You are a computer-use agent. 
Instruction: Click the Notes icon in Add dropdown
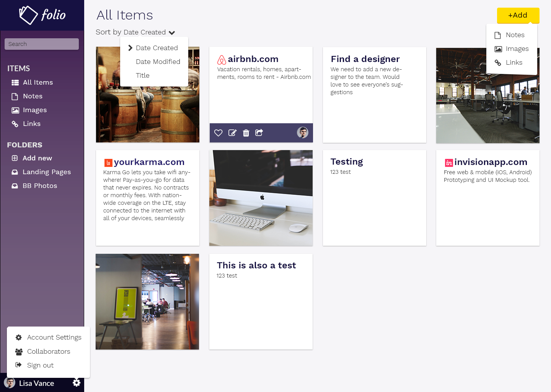[498, 35]
